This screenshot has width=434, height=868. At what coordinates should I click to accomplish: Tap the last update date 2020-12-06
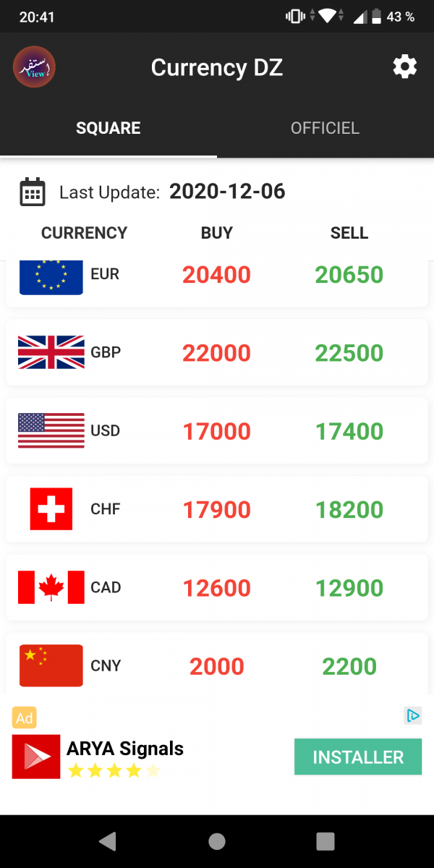pos(227,192)
